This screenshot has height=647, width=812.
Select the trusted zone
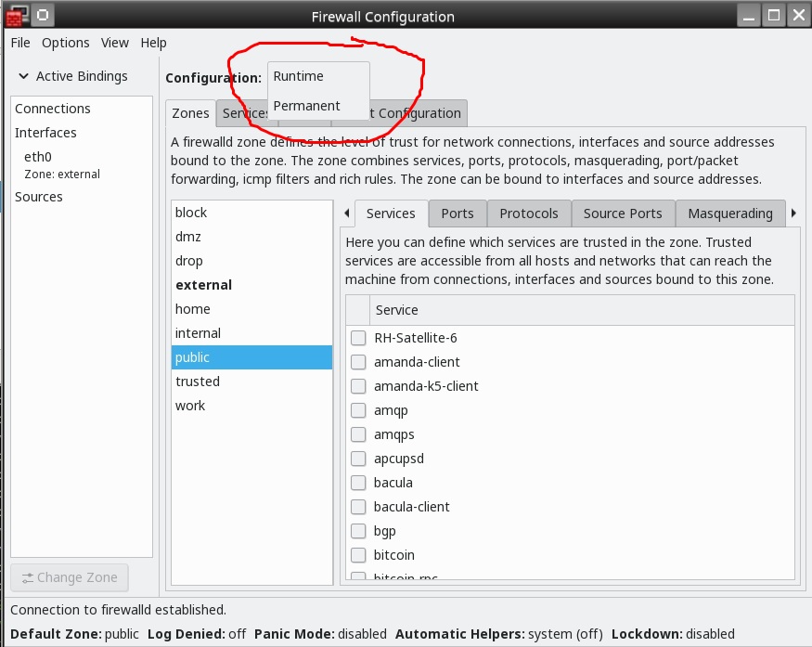pos(198,382)
